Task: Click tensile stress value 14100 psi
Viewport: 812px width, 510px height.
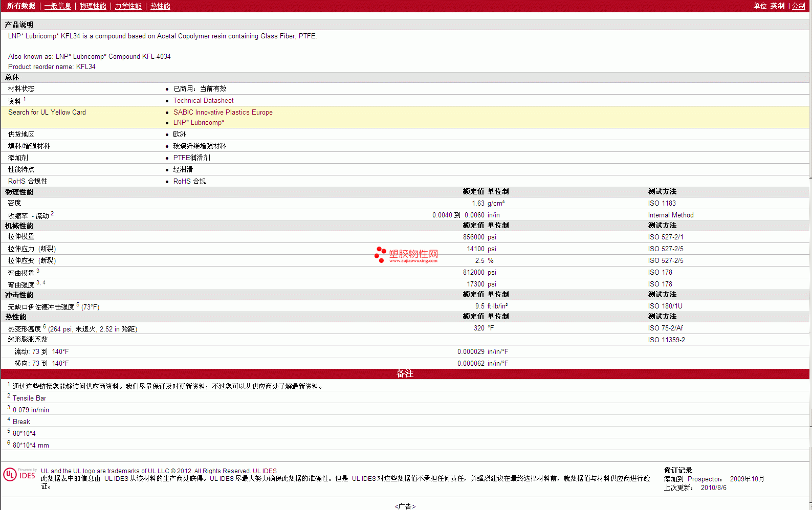Action: pos(481,249)
